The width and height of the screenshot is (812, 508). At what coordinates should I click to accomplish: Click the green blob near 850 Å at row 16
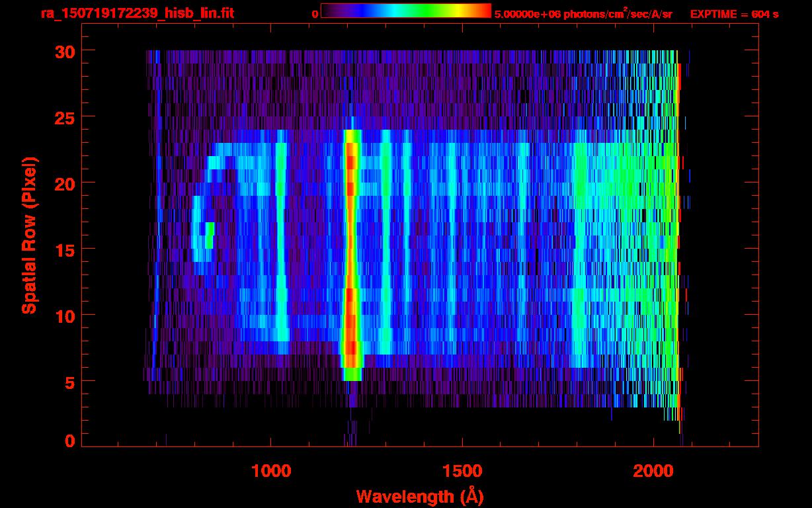209,235
